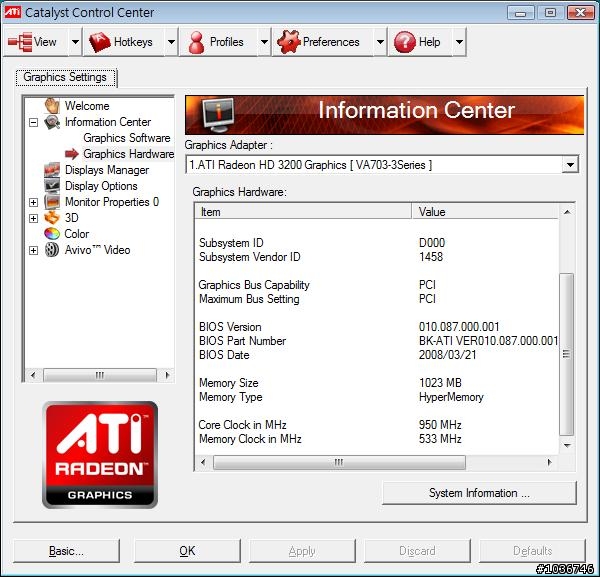The height and width of the screenshot is (577, 600).
Task: Click the Item column header
Action: [303, 212]
